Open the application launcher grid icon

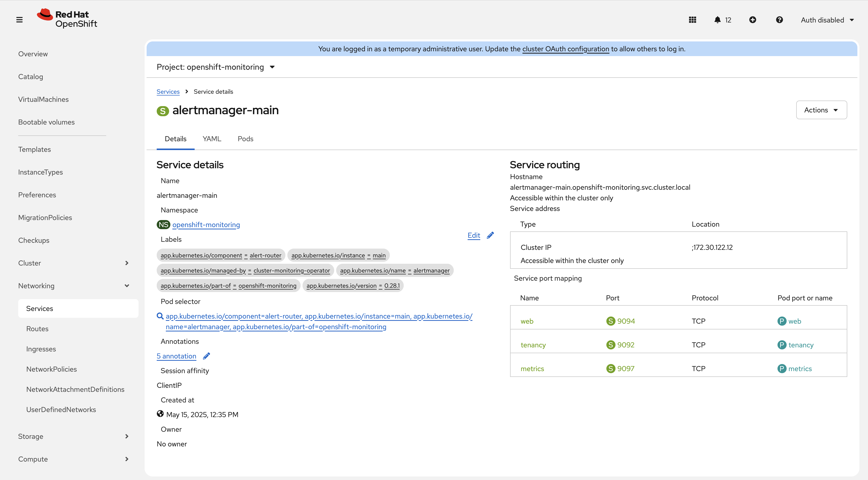click(692, 20)
